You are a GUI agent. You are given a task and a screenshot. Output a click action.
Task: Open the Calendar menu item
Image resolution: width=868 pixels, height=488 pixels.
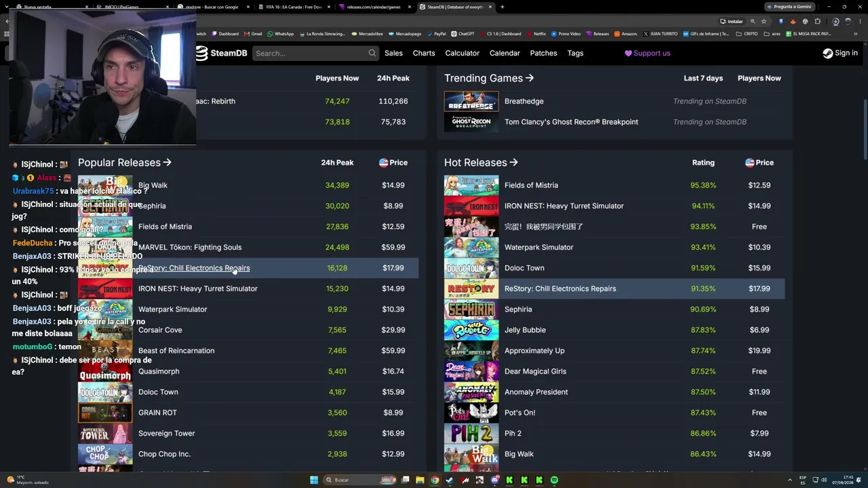[x=505, y=54]
